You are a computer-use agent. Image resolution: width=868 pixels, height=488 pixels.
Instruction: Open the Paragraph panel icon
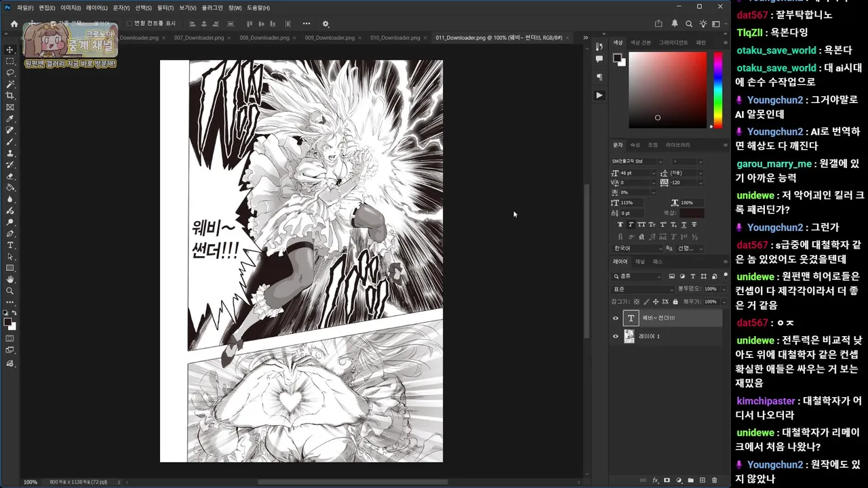[x=599, y=77]
